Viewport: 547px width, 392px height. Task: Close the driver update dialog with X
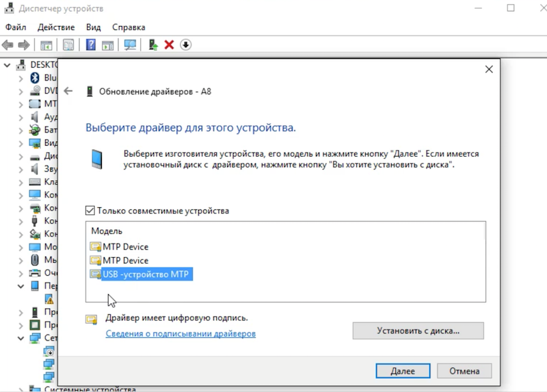coord(489,69)
